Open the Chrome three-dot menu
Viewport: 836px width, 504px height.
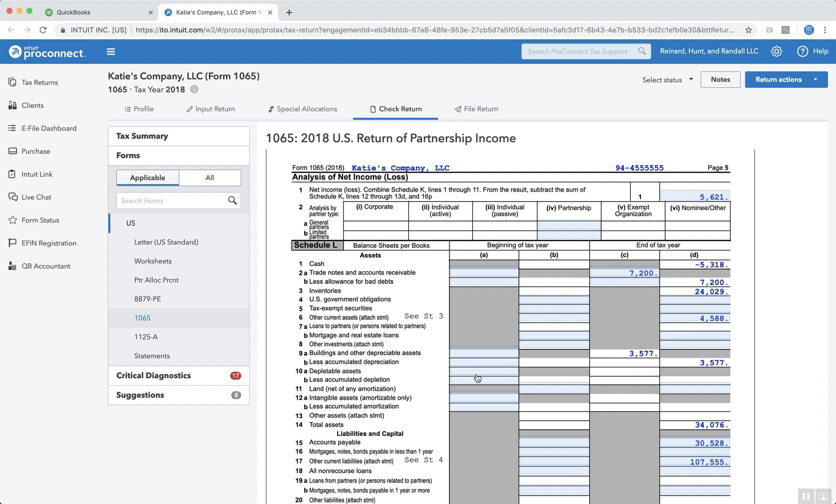tap(825, 30)
